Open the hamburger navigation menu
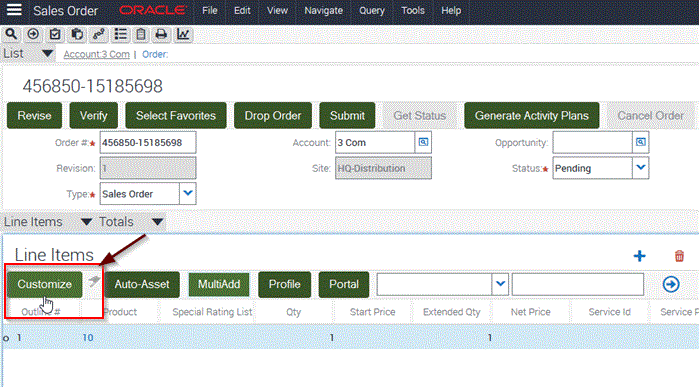Screen dimensions: 699x387 pos(14,10)
